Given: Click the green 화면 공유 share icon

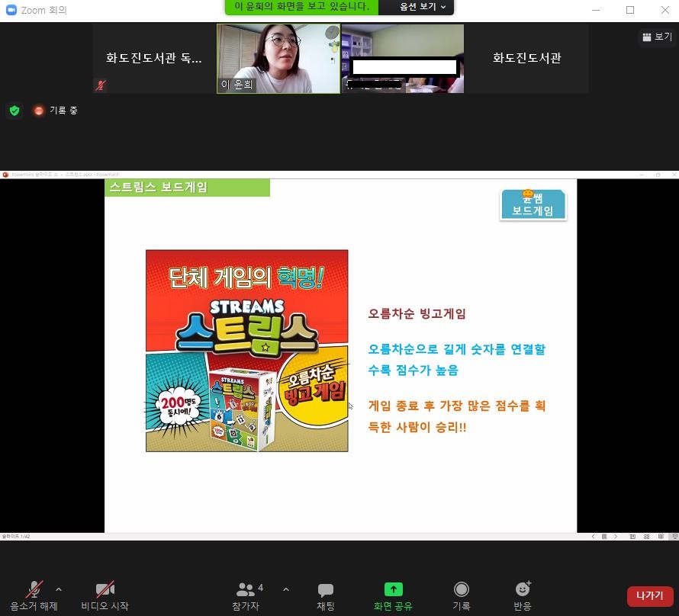Looking at the screenshot, I should pos(393,589).
